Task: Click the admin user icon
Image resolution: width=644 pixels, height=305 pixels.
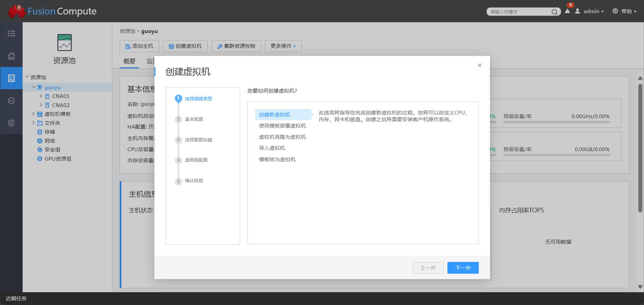Action: pyautogui.click(x=578, y=11)
